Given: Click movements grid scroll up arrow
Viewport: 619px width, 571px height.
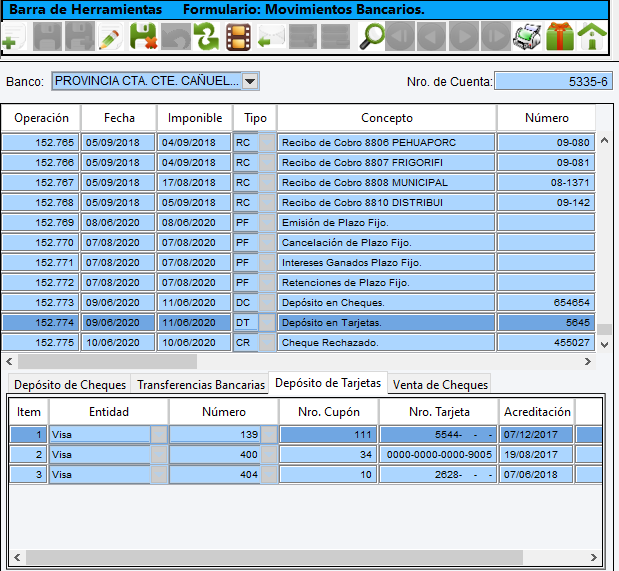Looking at the screenshot, I should point(604,140).
